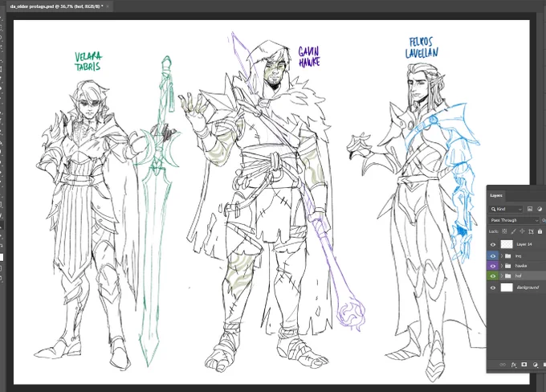This screenshot has width=546, height=392.
Task: Click the hof group folder icon
Action: coord(508,276)
